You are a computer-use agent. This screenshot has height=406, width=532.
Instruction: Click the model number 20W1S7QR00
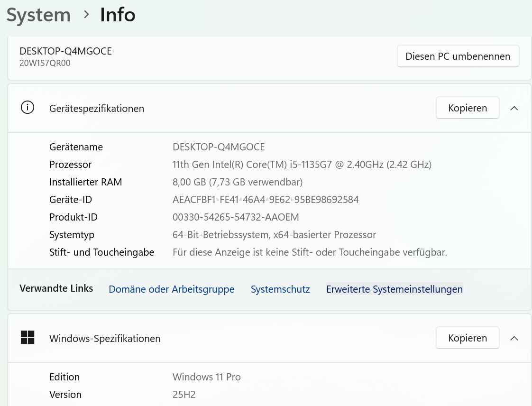coord(45,63)
